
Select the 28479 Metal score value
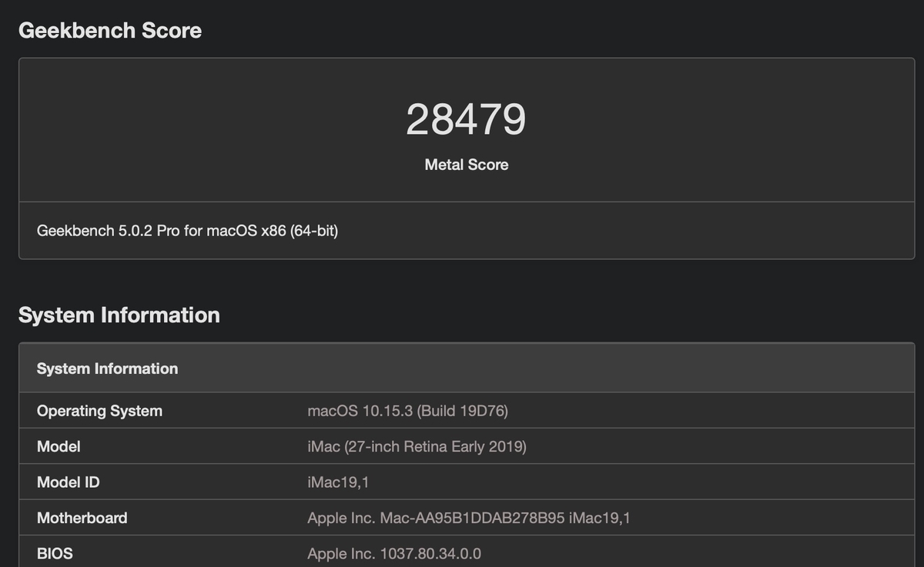(x=466, y=120)
